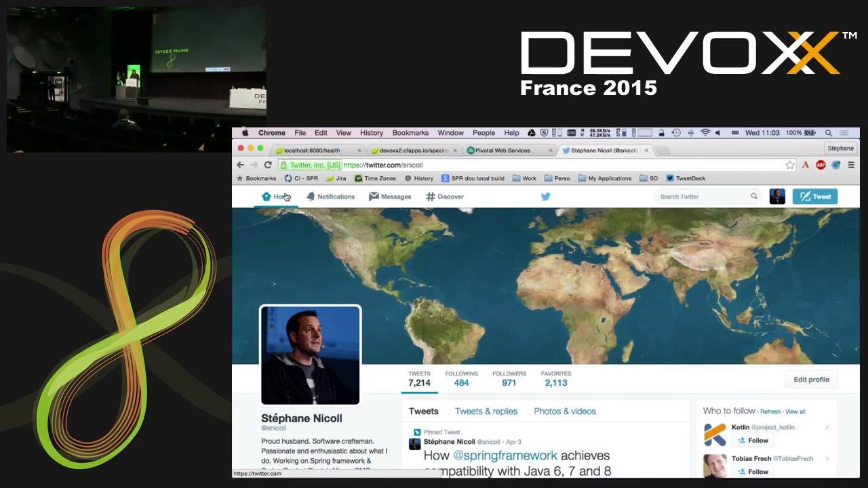Open the Edit menu

coord(321,133)
